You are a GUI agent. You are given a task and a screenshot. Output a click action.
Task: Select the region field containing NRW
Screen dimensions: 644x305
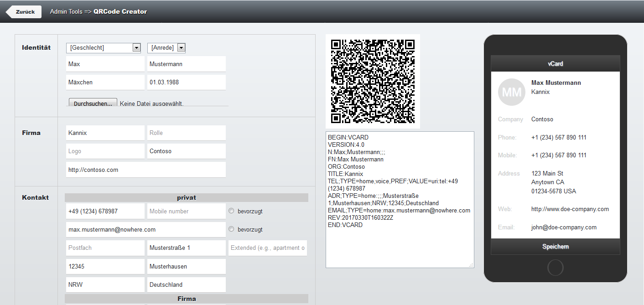(105, 285)
